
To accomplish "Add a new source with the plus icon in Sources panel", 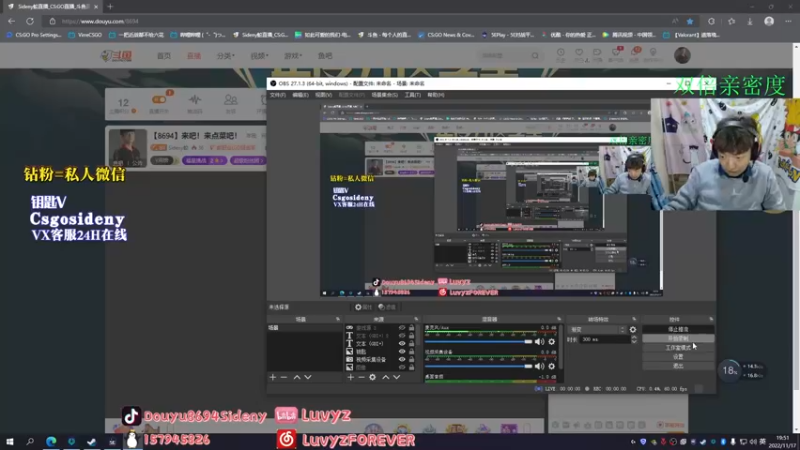I will 351,377.
